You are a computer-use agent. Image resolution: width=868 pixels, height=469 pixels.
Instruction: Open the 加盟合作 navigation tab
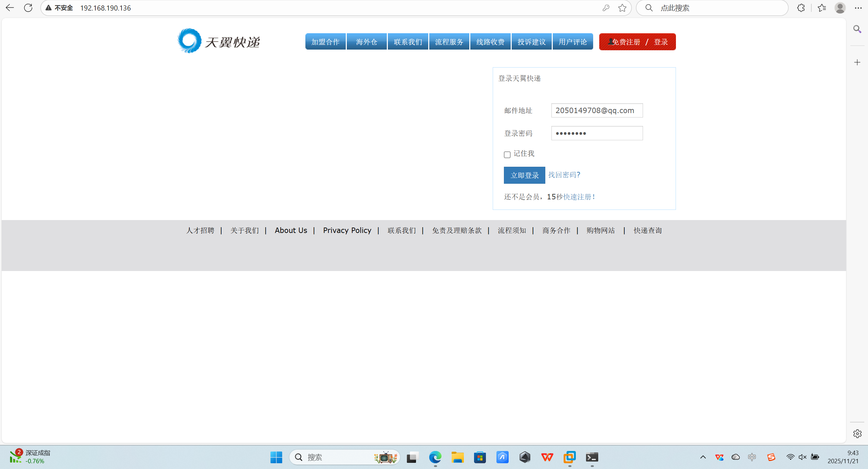(x=325, y=42)
